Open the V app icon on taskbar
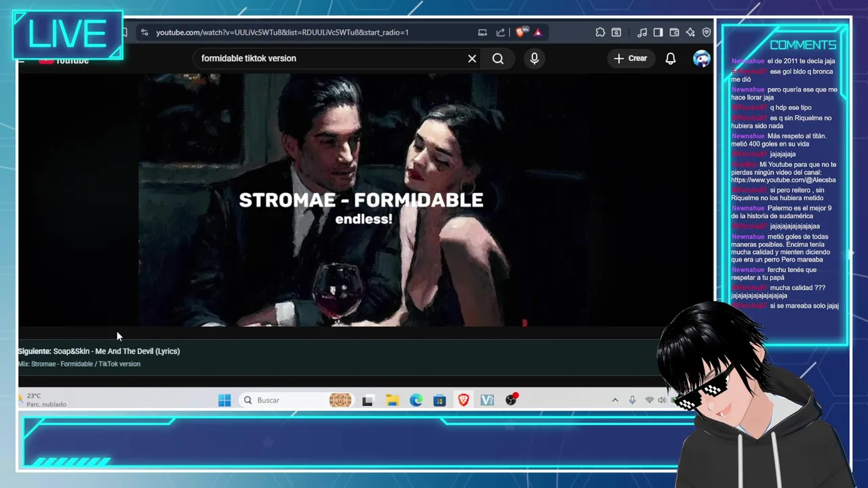868x488 pixels. tap(487, 400)
